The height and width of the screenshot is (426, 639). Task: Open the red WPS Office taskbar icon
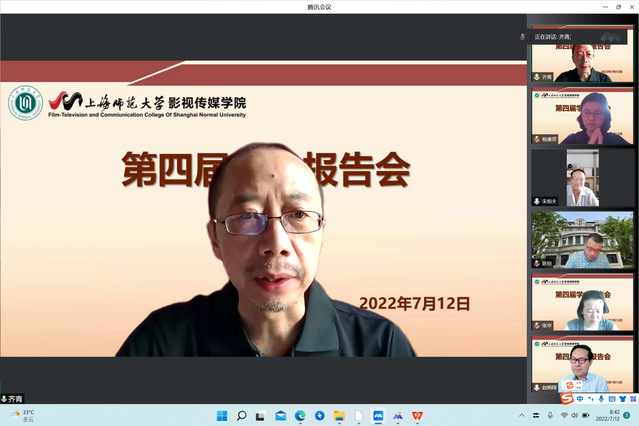click(x=417, y=415)
